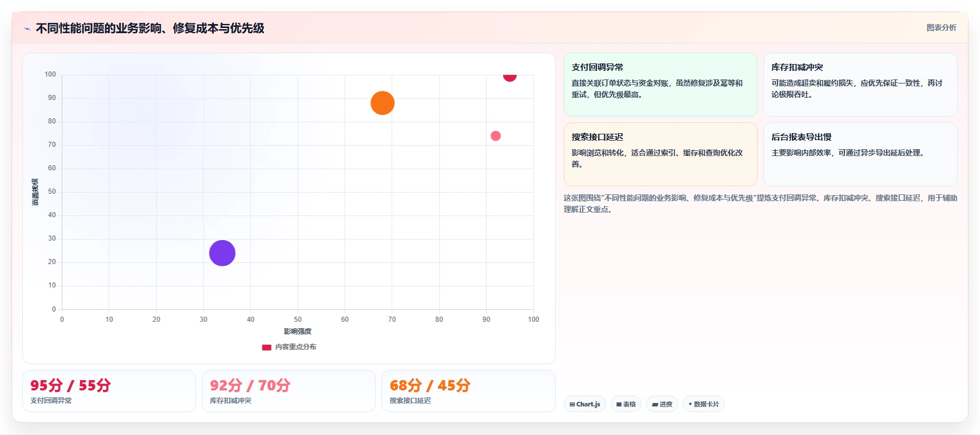Click the 进度 tag
This screenshot has height=435, width=980.
662,404
